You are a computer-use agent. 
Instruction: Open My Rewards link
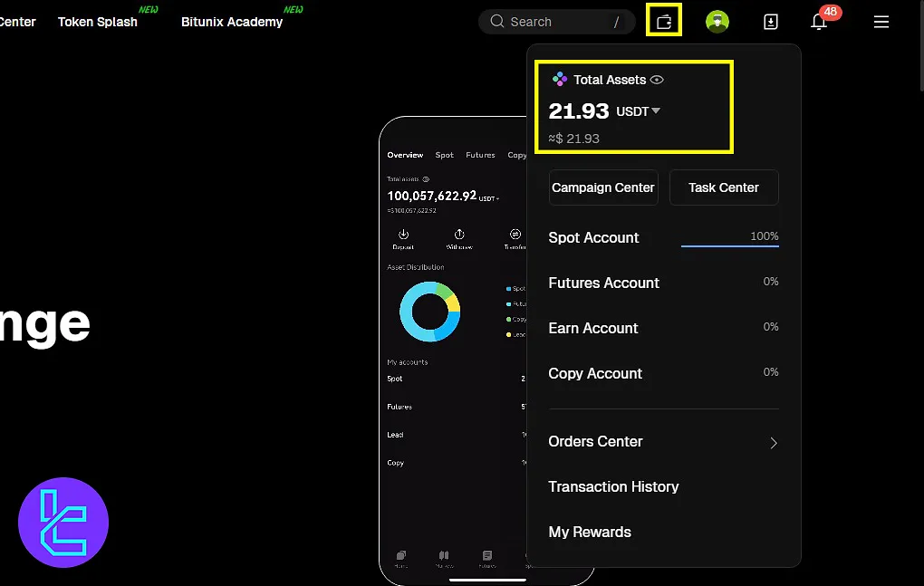[x=590, y=532]
